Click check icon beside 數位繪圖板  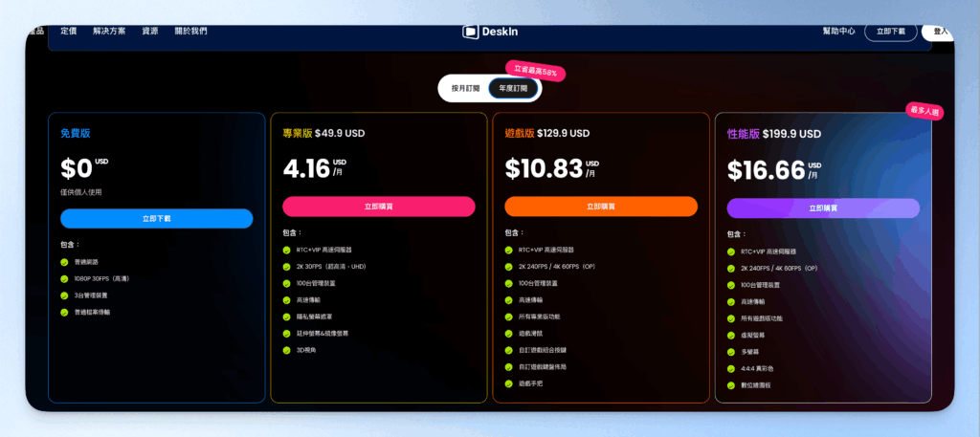click(731, 385)
